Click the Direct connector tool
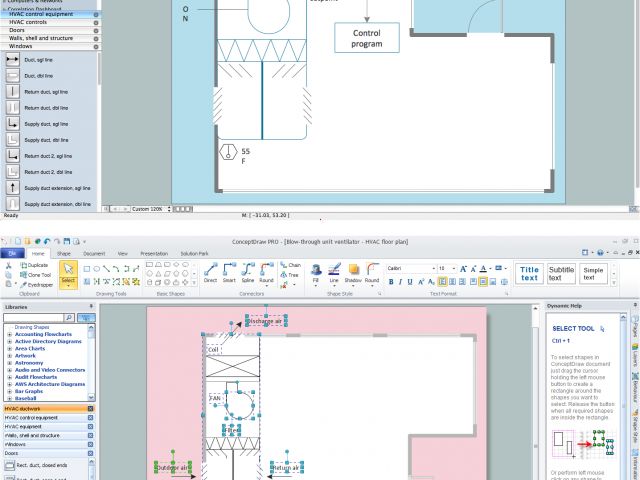 tap(210, 272)
